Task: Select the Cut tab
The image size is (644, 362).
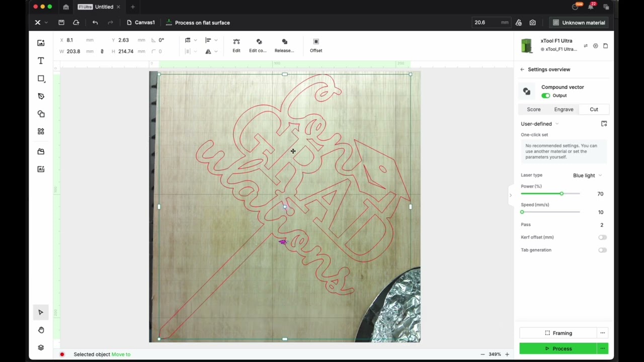Action: pyautogui.click(x=594, y=109)
